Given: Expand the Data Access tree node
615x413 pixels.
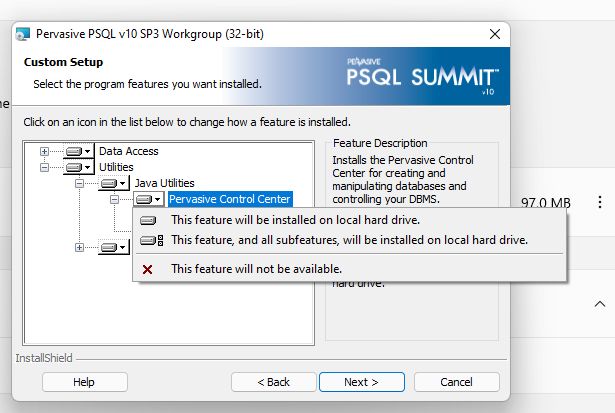Looking at the screenshot, I should coord(44,151).
